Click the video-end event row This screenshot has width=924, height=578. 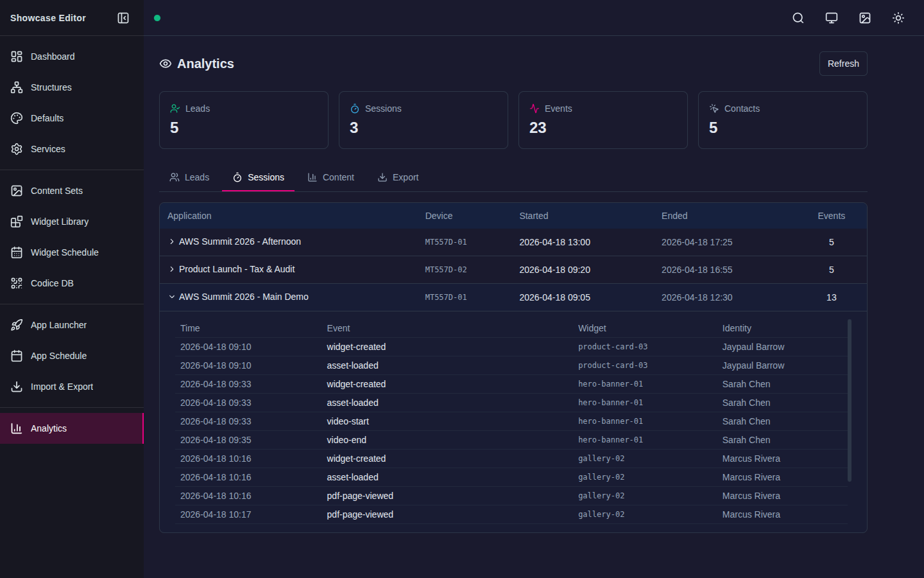point(511,440)
